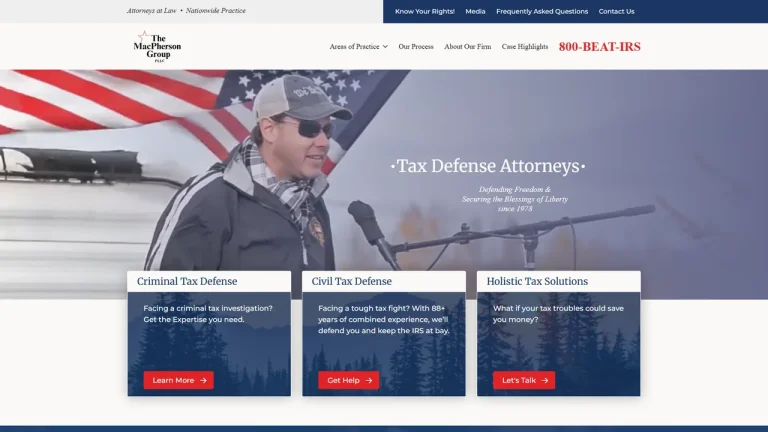Click 'Attorneys at Law • Nationwide Practice' tagline
This screenshot has width=768, height=432.
[186, 10]
